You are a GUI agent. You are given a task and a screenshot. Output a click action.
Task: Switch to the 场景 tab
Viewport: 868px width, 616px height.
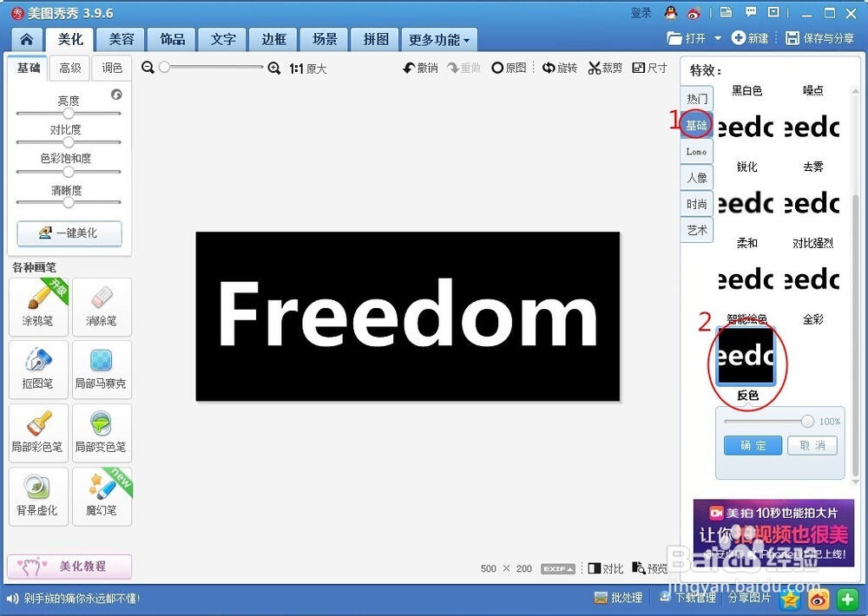pyautogui.click(x=325, y=39)
